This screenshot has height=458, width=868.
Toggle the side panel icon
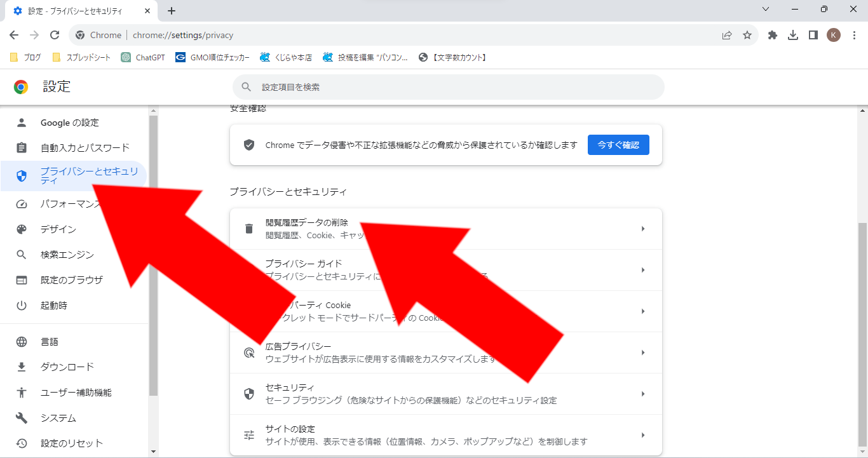(x=813, y=35)
